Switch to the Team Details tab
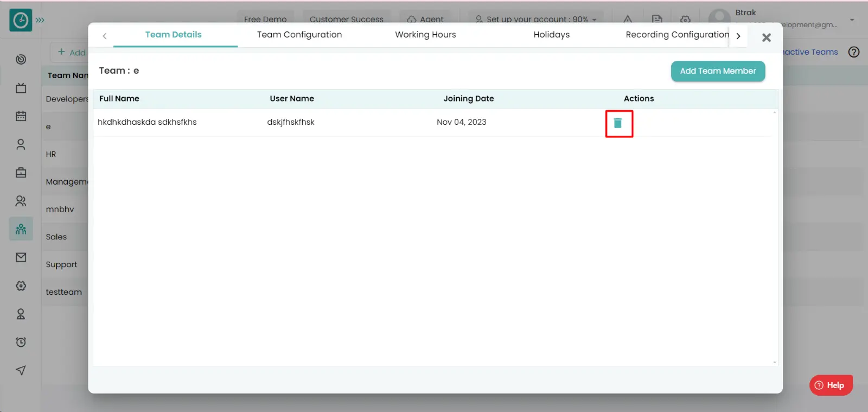 [174, 35]
